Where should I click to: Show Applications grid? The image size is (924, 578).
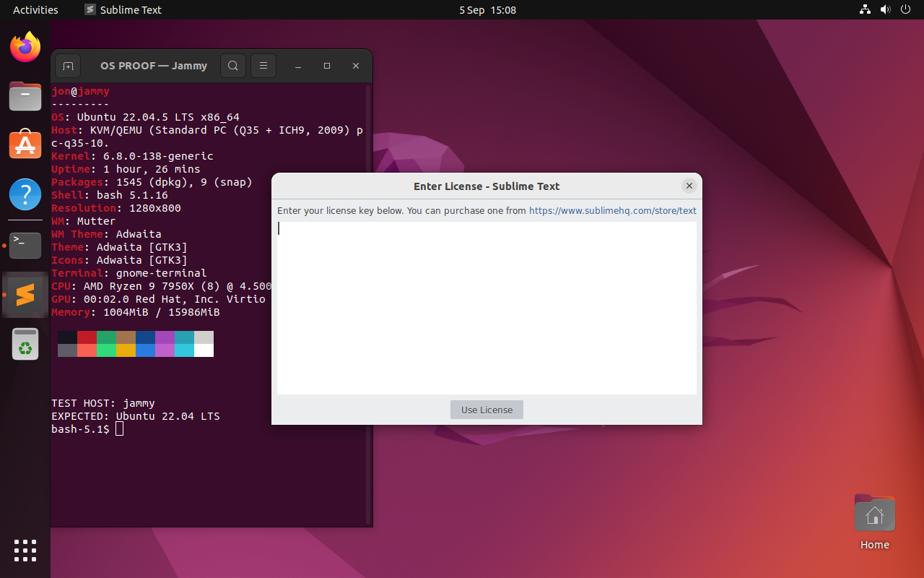[25, 551]
